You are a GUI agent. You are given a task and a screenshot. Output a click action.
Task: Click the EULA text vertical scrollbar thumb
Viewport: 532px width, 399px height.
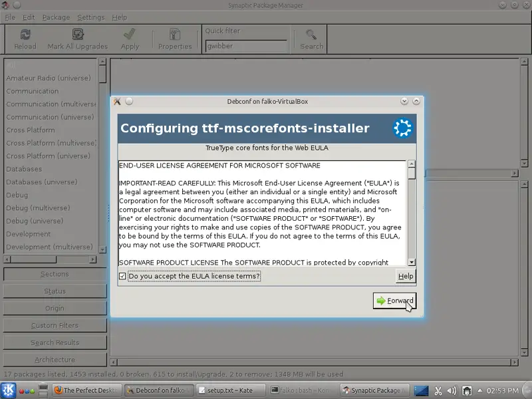(x=412, y=174)
